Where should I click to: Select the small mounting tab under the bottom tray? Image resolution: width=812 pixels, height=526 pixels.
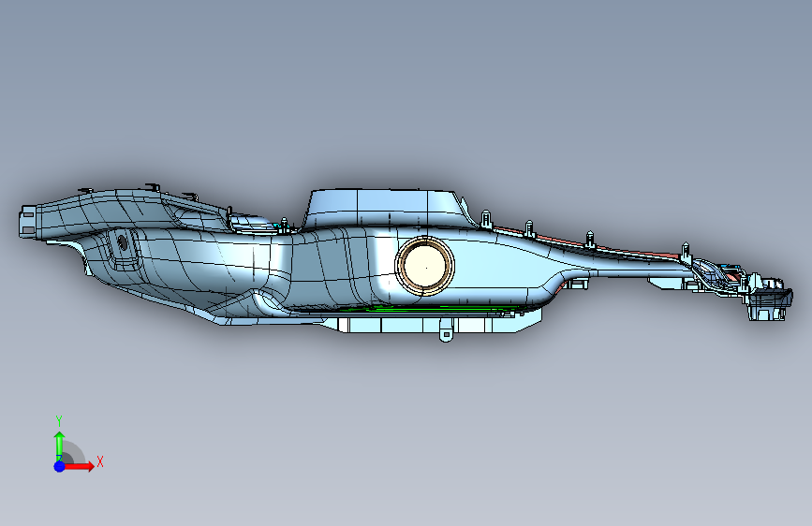[x=446, y=329]
